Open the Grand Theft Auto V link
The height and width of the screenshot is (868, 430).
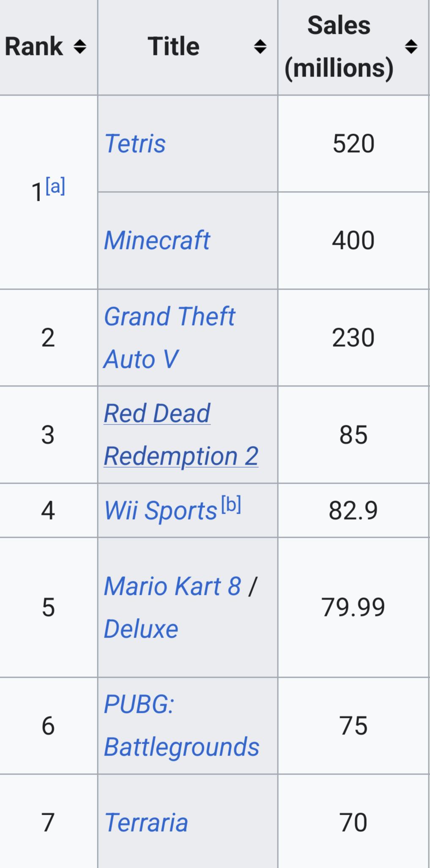click(x=169, y=337)
